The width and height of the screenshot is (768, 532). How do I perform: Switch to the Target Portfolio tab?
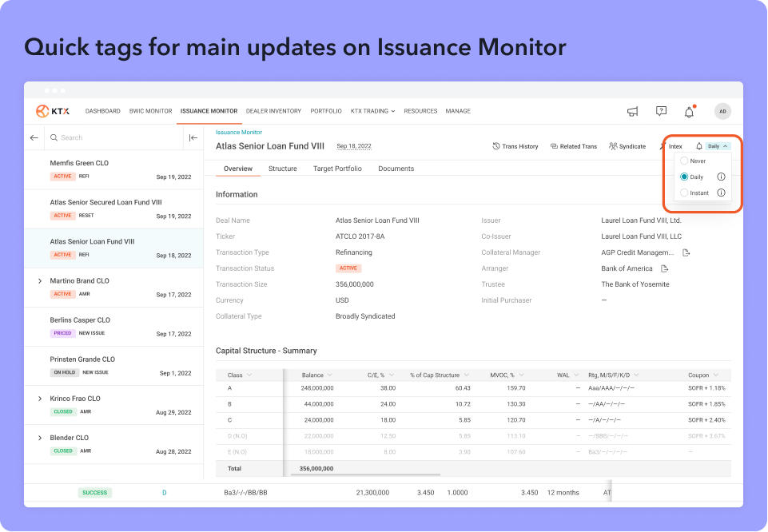(x=337, y=169)
